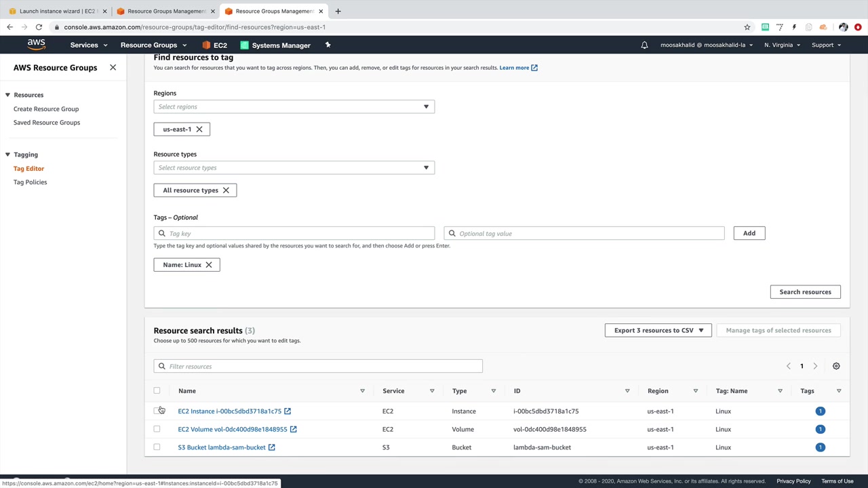Collapse the Tagging sidebar section
The height and width of the screenshot is (488, 868).
pos(7,155)
